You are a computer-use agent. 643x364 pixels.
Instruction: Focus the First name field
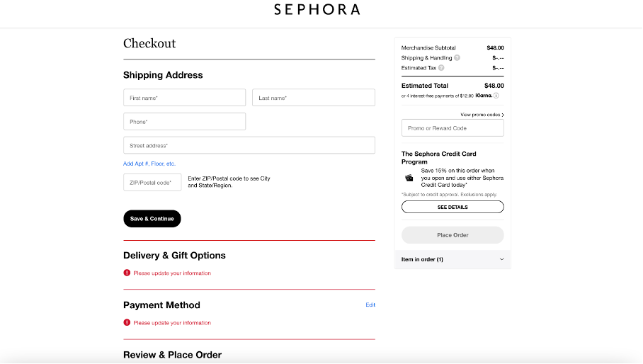(x=185, y=98)
